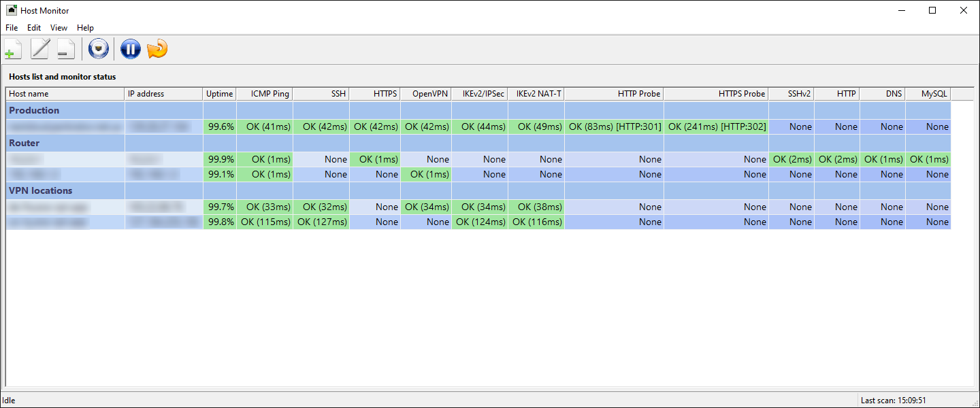Click the HTTPS column header
Screen dimensions: 980x408
click(x=375, y=94)
